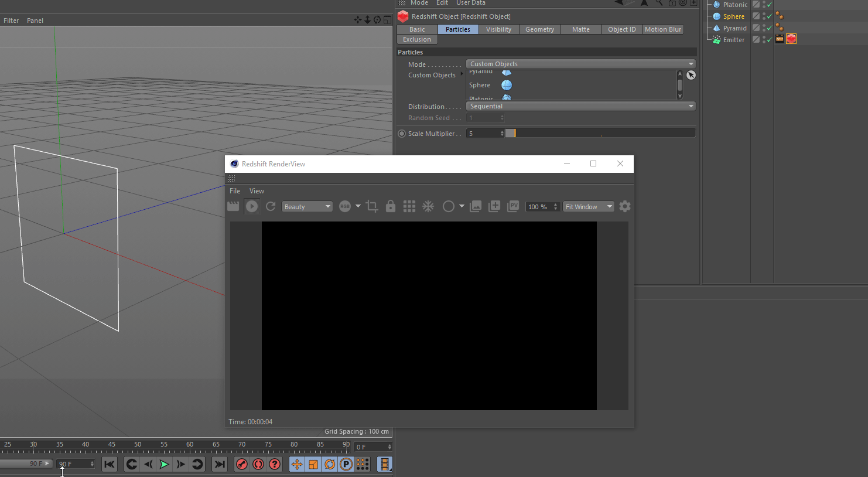
Task: Step to the next frame
Action: click(x=181, y=464)
